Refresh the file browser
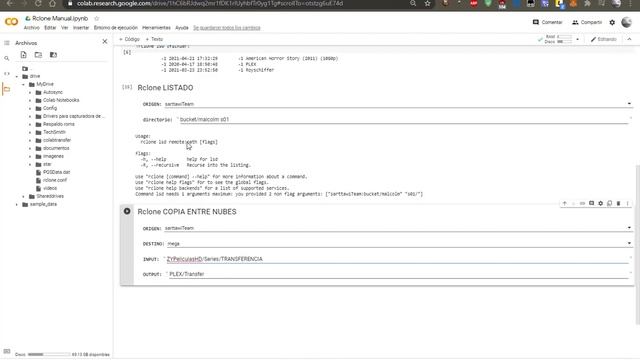Screen dimensions: 640x360 coord(38,55)
